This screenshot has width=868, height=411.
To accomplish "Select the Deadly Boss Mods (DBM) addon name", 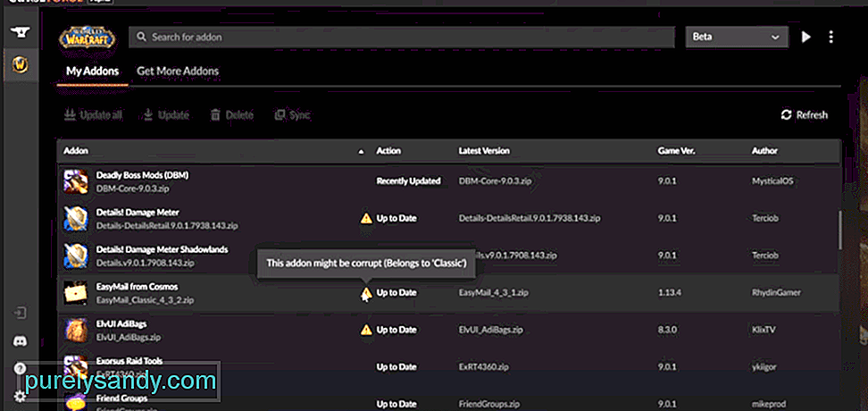I will [x=142, y=175].
